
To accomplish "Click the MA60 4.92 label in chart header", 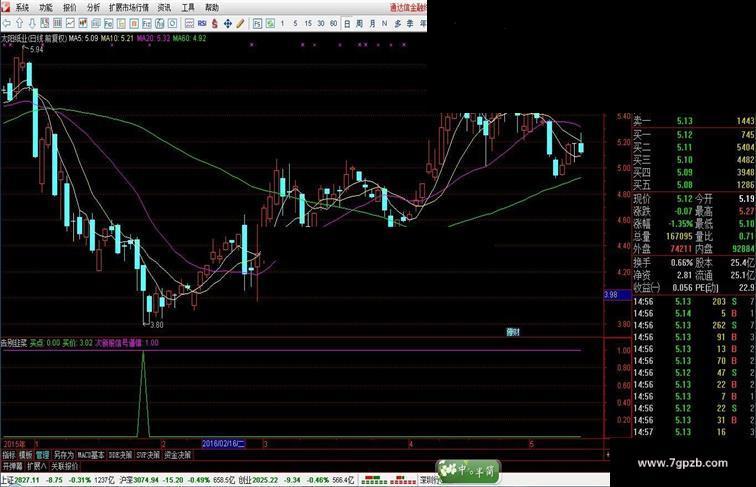I will (189, 38).
